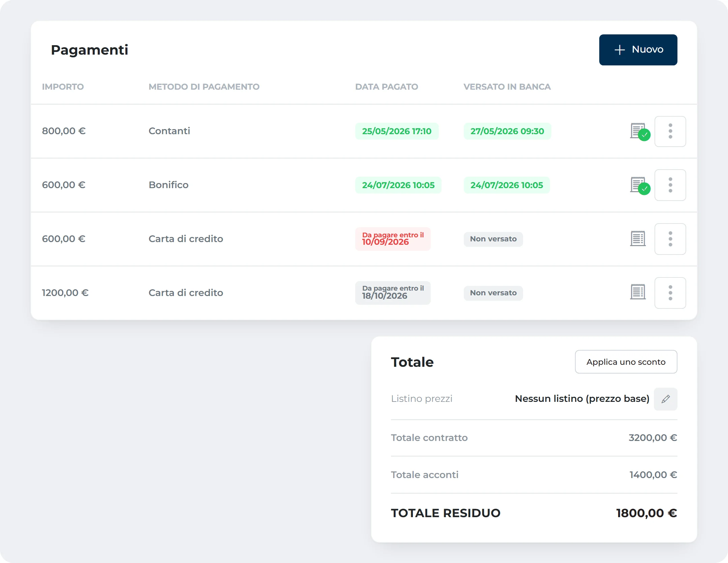Click the Contanti payment method text

pyautogui.click(x=169, y=131)
